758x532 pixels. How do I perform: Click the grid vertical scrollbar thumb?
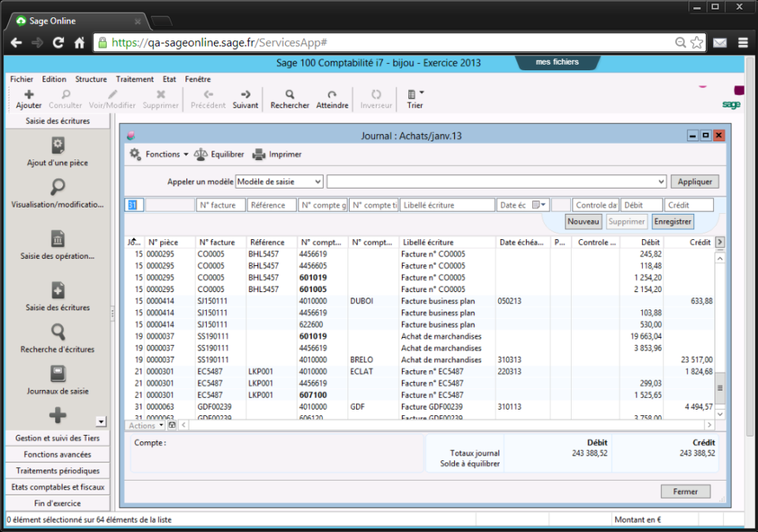click(720, 388)
